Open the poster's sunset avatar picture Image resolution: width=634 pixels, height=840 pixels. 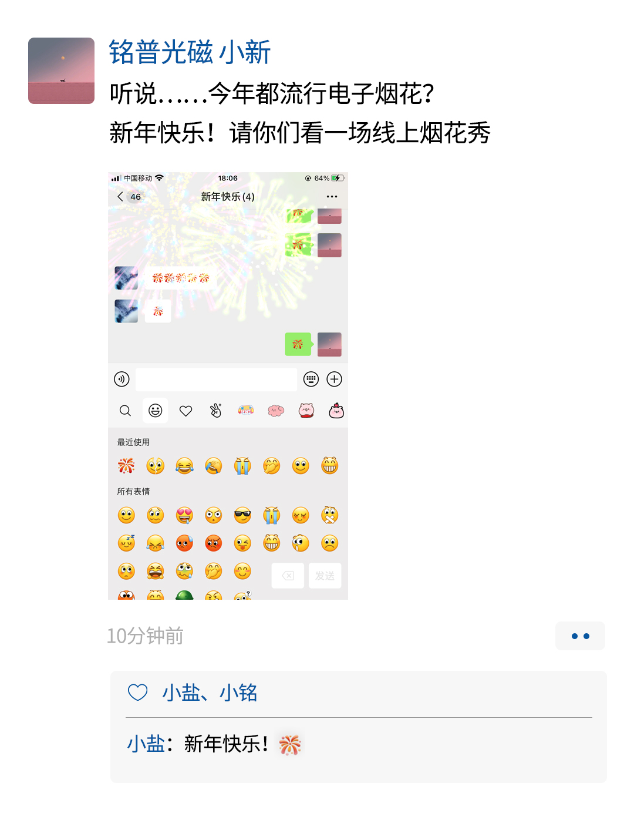point(61,70)
